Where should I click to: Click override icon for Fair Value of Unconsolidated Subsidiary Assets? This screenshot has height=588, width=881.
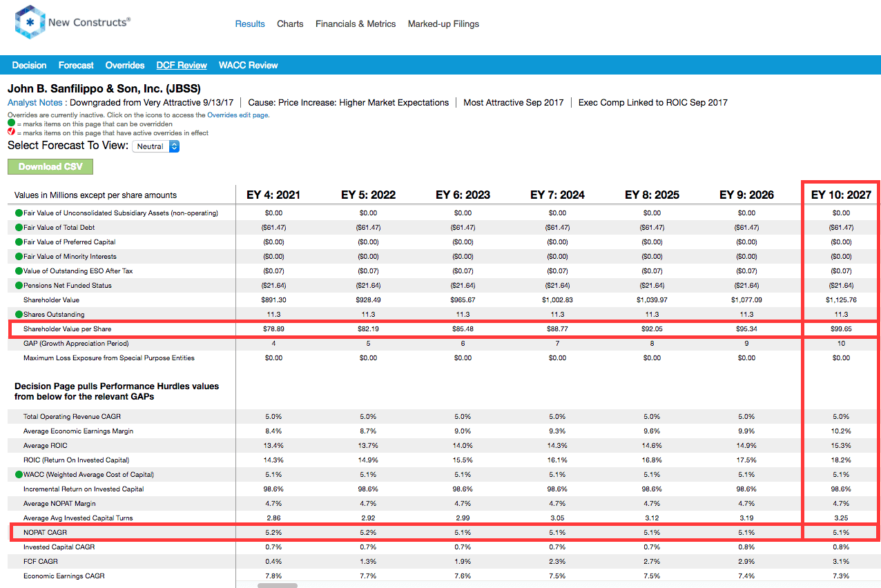(19, 213)
